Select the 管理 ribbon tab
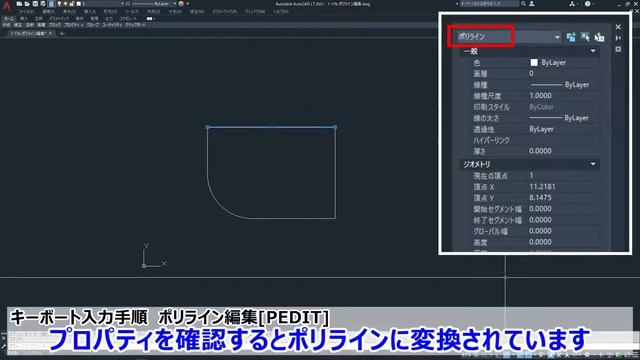 pos(94,18)
